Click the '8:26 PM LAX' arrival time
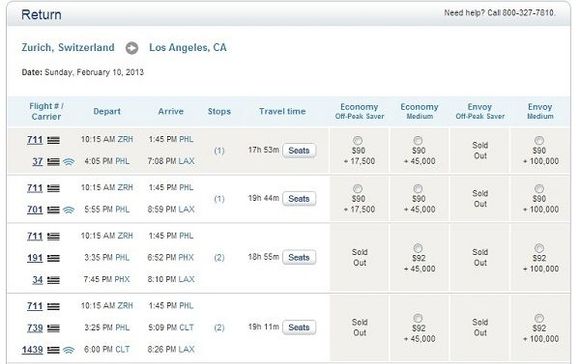Image resolution: width=580 pixels, height=364 pixels. pyautogui.click(x=171, y=349)
